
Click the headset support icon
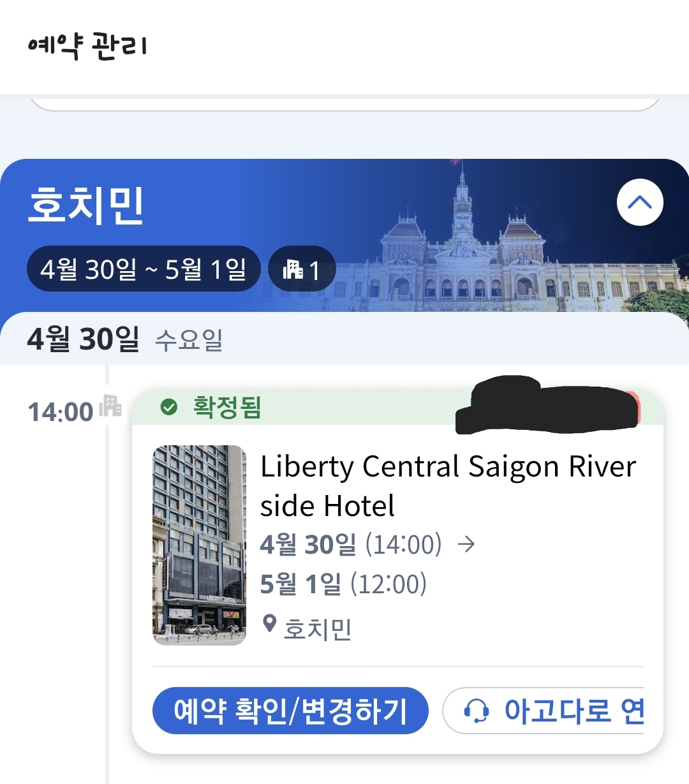point(476,711)
